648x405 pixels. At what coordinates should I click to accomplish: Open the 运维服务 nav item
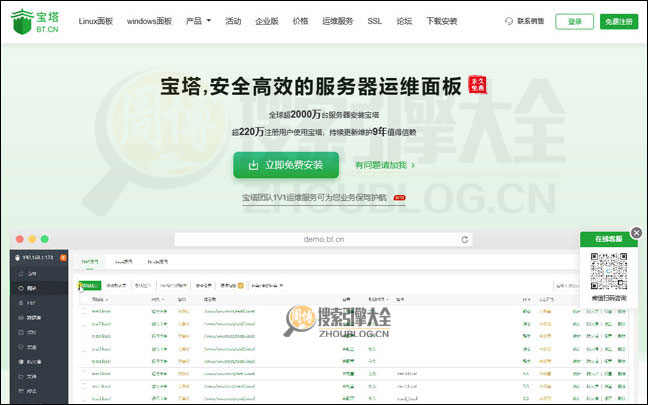point(338,21)
